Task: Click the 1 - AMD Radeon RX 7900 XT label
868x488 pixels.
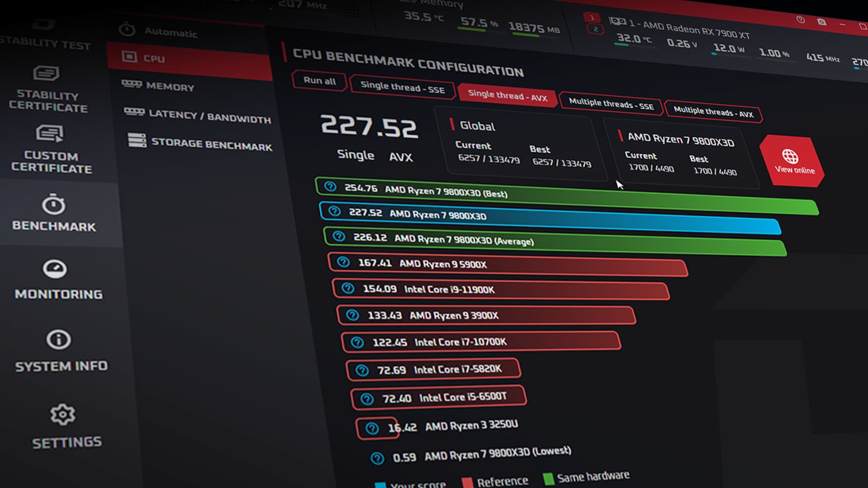Action: [x=689, y=29]
